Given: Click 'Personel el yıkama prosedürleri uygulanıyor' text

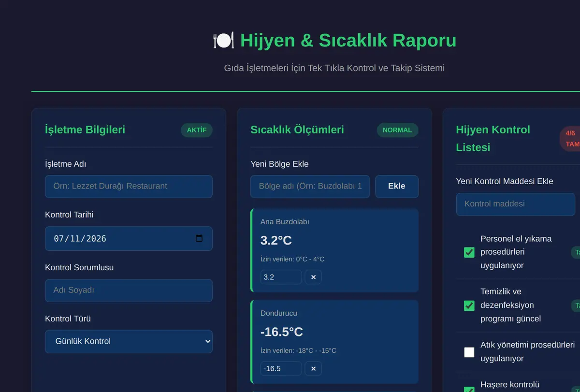Looking at the screenshot, I should pos(516,252).
